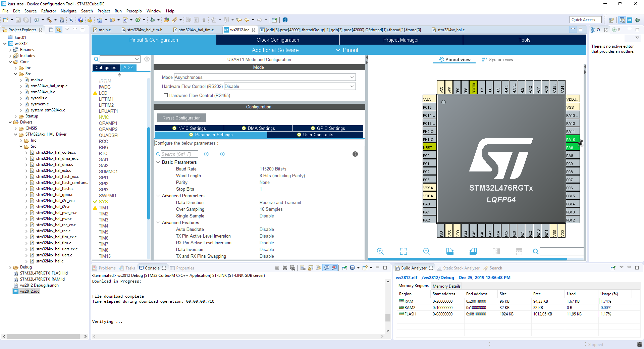Viewport: 644px width, 349px height.
Task: Click the parameter search field
Action: [x=179, y=154]
